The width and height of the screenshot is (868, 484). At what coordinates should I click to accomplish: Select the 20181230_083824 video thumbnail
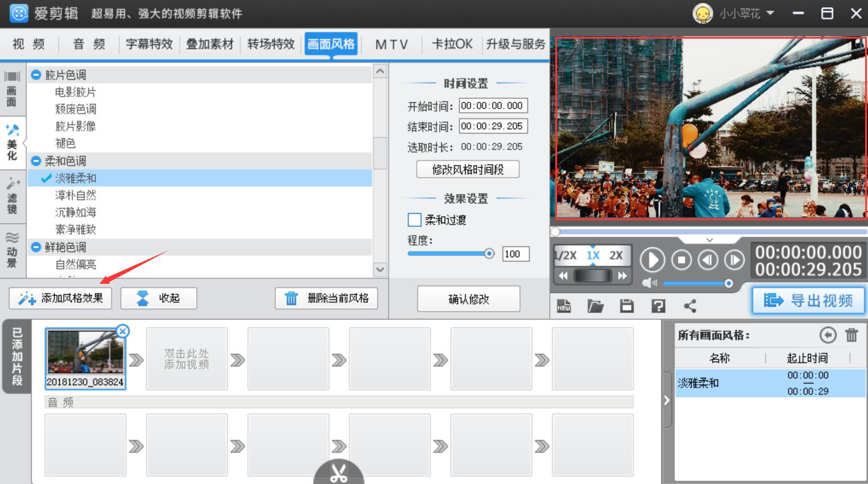click(85, 358)
